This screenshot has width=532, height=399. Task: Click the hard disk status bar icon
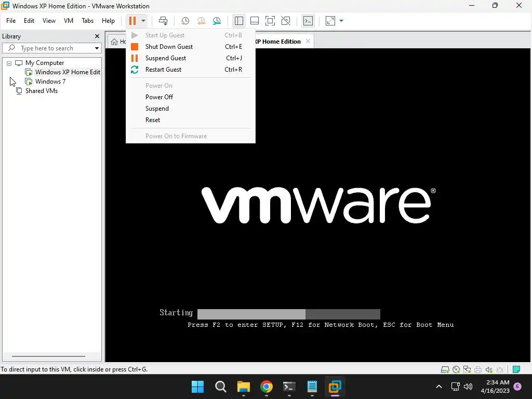[x=445, y=369]
